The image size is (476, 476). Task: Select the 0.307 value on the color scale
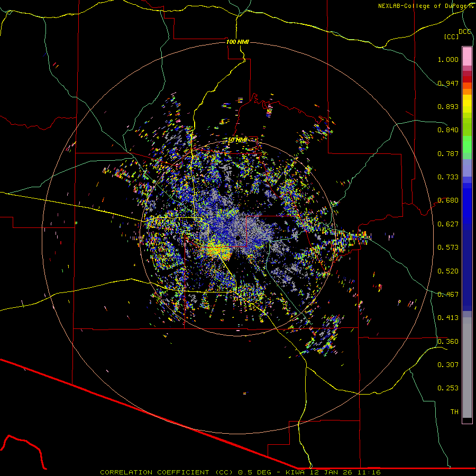coord(448,365)
